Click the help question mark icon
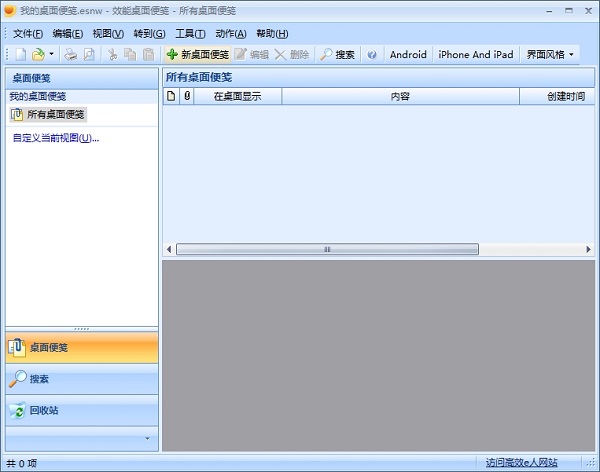 pyautogui.click(x=372, y=54)
